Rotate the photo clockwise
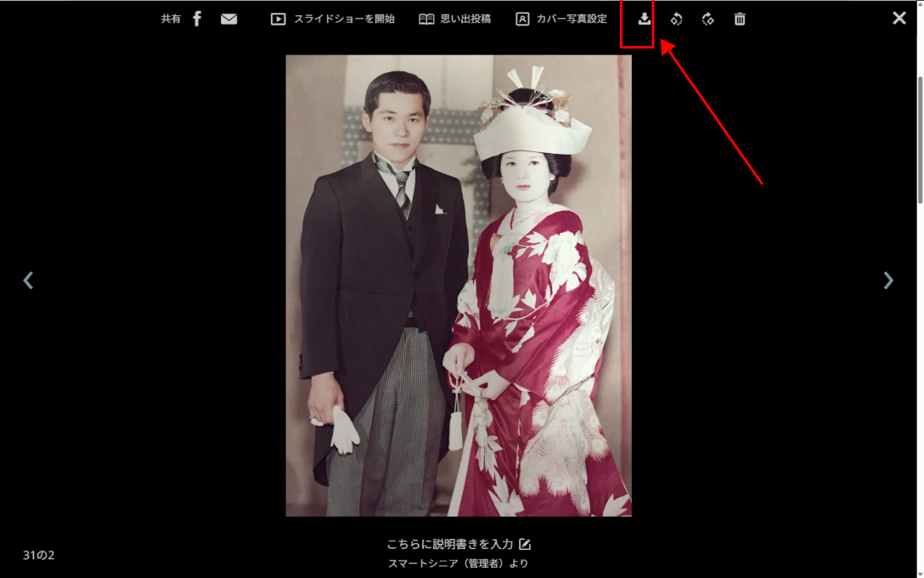Viewport: 924px width, 578px height. coord(708,19)
